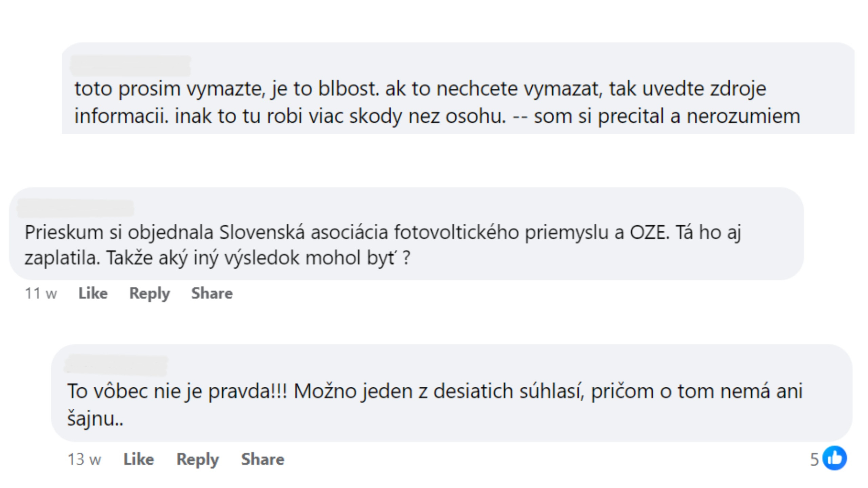This screenshot has height=488, width=868.
Task: Like the 'To vôbec nie je pravda' comment
Action: coord(138,459)
